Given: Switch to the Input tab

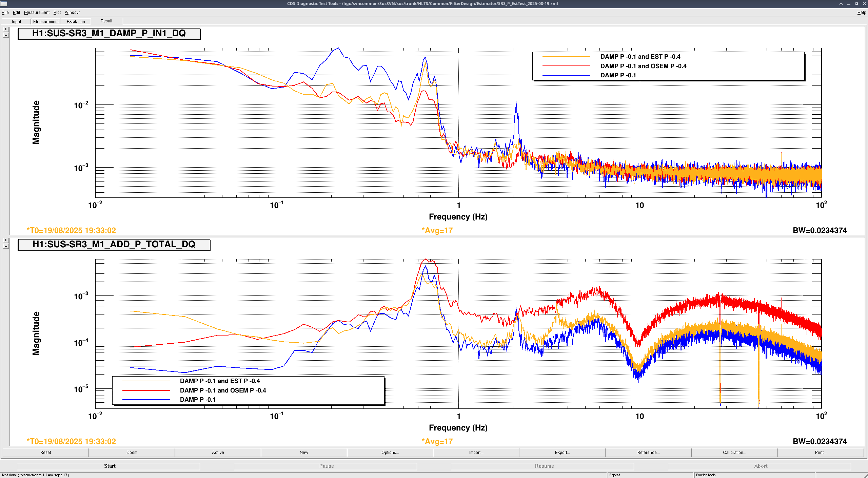Looking at the screenshot, I should tap(16, 22).
